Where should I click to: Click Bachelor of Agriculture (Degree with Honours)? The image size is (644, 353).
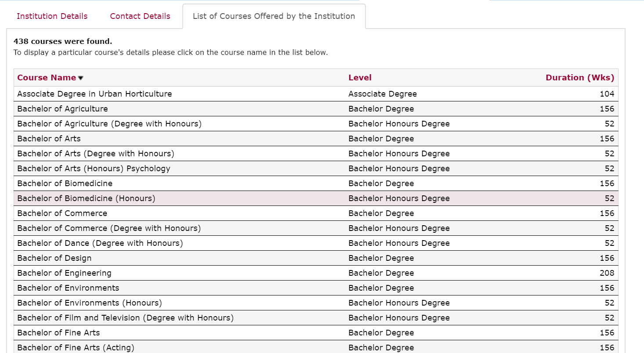point(109,124)
